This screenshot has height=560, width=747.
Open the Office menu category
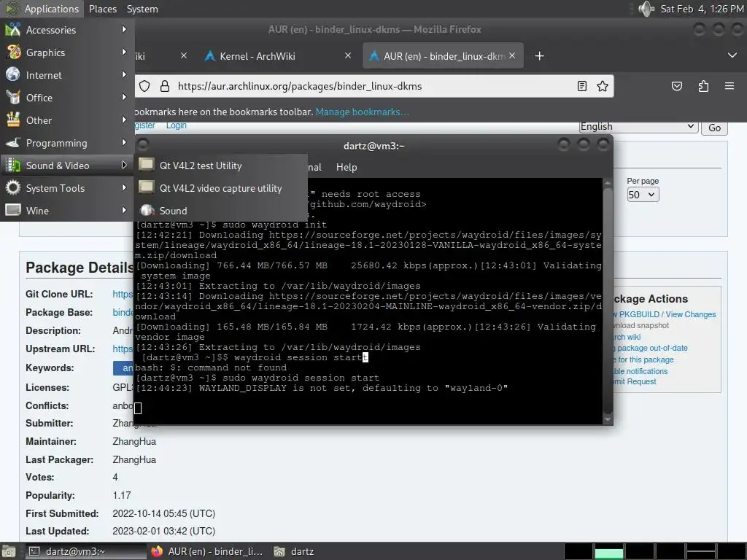tap(66, 98)
